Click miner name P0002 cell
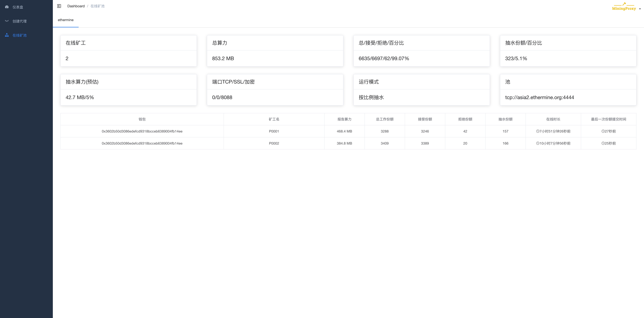Image resolution: width=644 pixels, height=318 pixels. pos(274,143)
